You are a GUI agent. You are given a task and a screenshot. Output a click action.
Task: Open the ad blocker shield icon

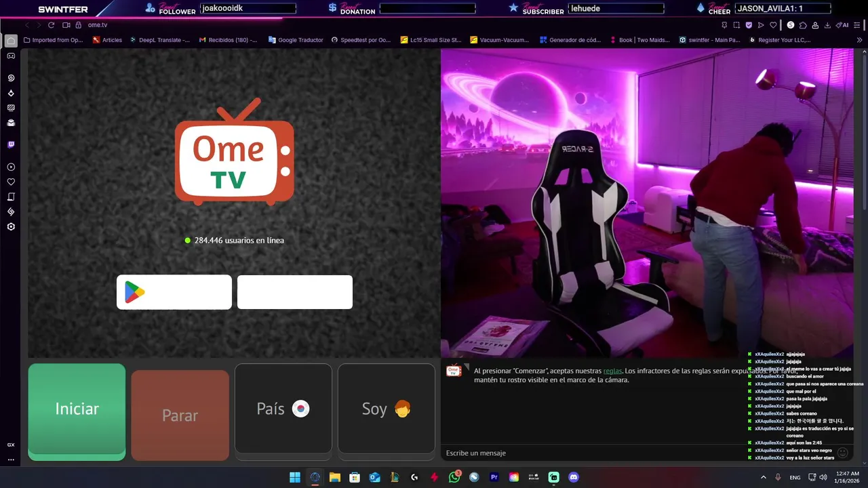click(749, 25)
